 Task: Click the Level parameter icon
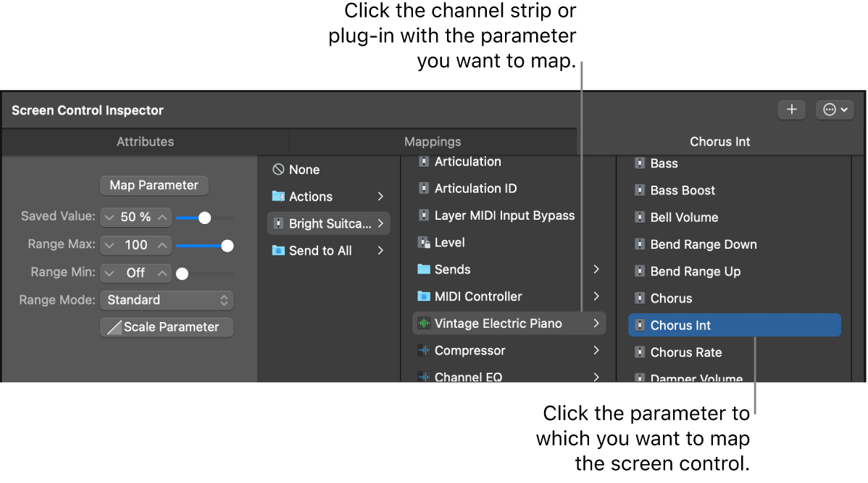point(425,242)
